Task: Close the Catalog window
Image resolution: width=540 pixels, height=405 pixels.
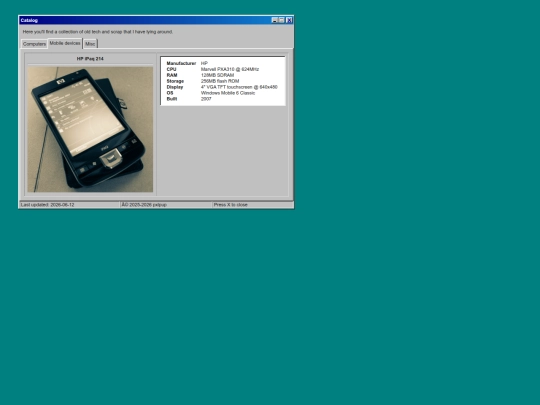Action: tap(289, 20)
